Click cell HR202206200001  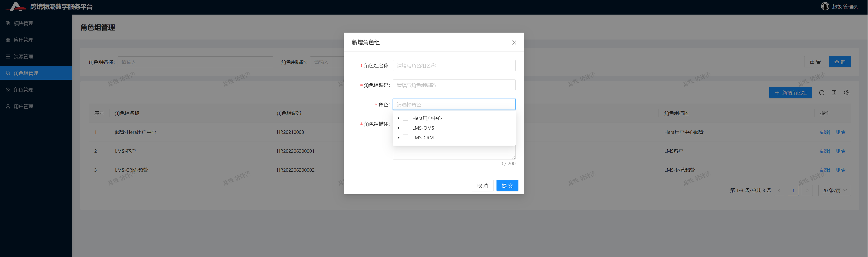pos(295,151)
